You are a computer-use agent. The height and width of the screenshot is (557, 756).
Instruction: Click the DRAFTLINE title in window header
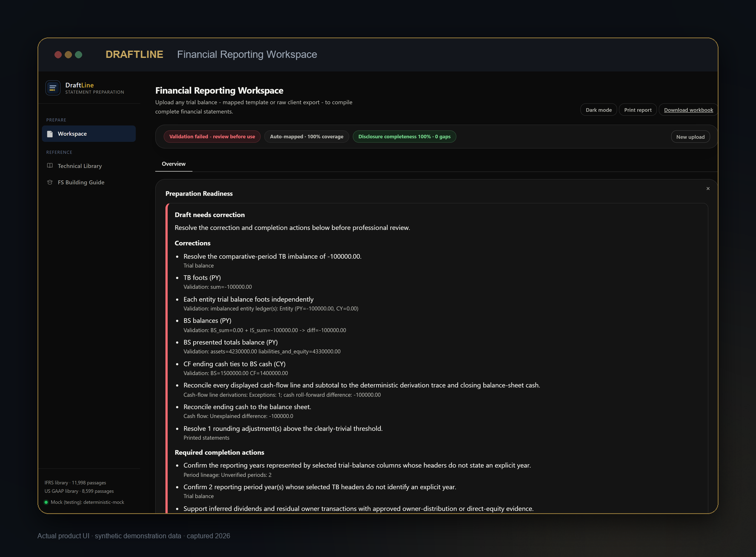coord(135,54)
